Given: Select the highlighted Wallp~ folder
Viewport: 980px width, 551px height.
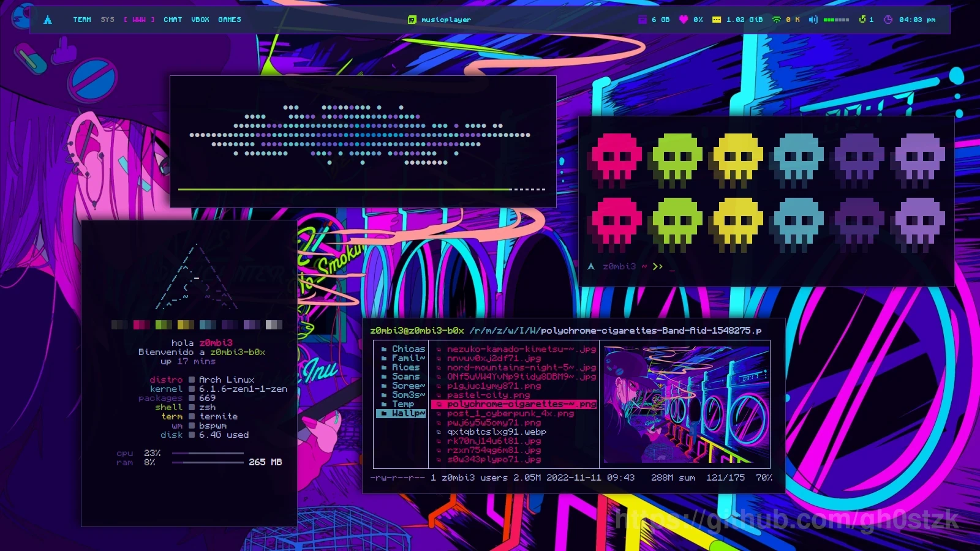Looking at the screenshot, I should [408, 413].
